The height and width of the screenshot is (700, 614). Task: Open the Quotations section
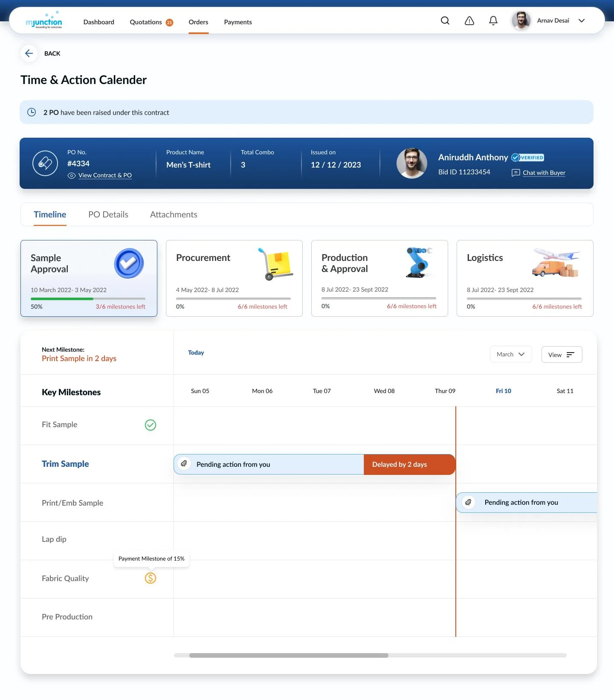(146, 22)
